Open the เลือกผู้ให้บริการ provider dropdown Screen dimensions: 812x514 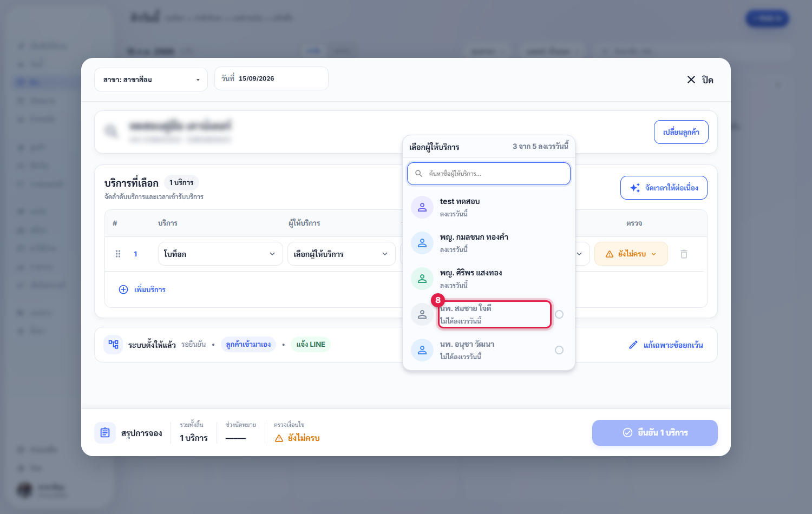click(341, 254)
